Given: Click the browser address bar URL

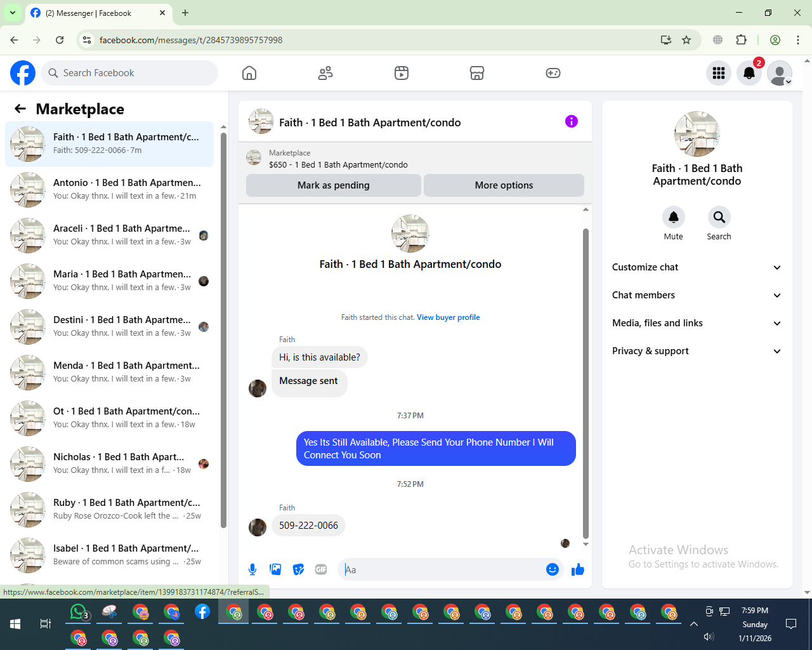Looking at the screenshot, I should (x=191, y=40).
